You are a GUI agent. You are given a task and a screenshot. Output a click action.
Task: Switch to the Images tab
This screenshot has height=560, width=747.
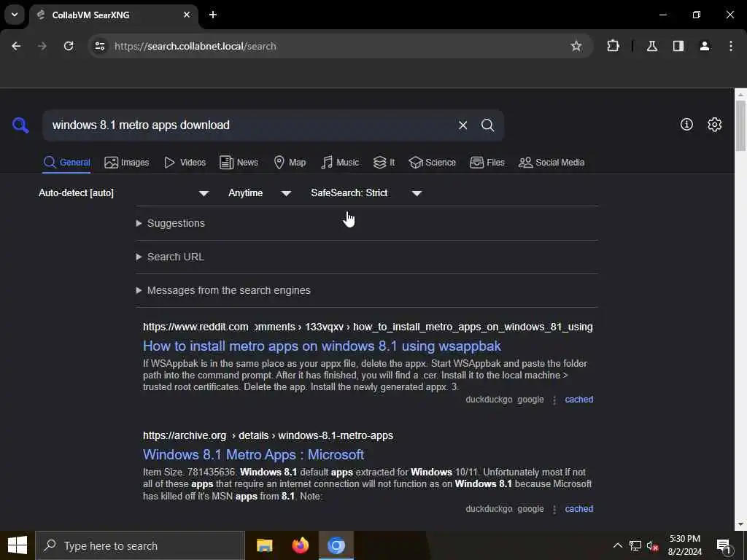(x=127, y=163)
